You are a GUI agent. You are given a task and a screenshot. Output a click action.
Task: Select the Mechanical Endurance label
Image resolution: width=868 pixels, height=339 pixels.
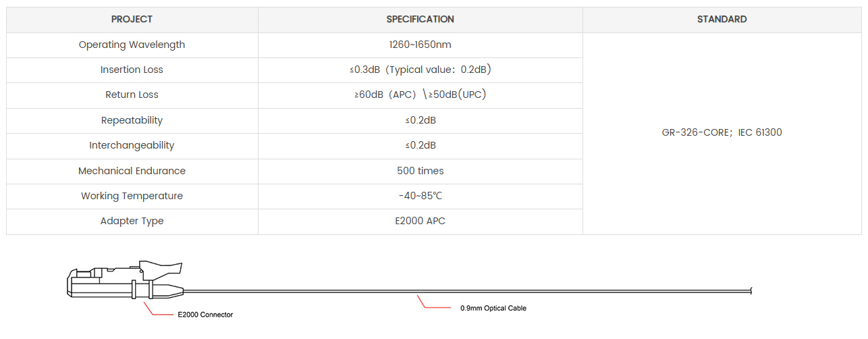132,171
